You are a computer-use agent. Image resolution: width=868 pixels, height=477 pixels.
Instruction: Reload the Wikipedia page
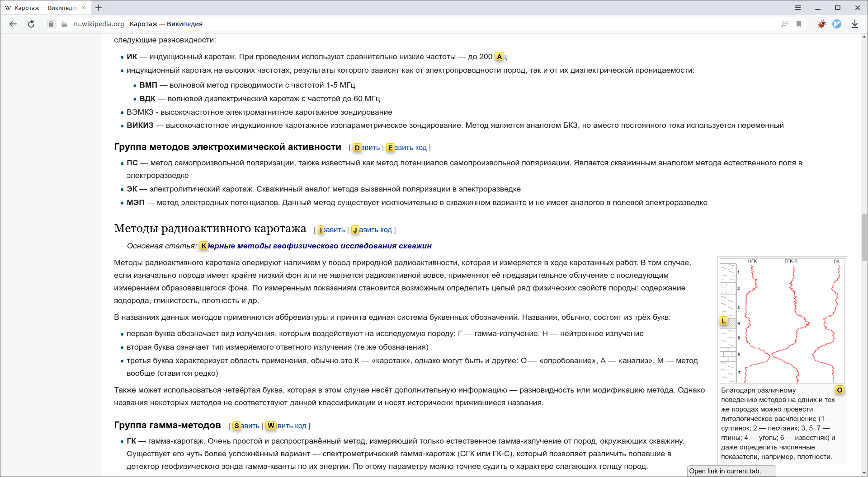31,24
